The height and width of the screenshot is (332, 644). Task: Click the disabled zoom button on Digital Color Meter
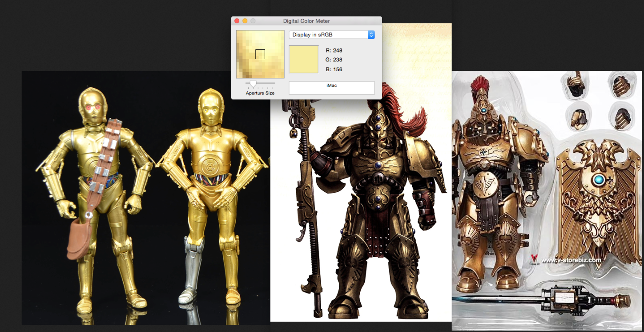tap(253, 21)
